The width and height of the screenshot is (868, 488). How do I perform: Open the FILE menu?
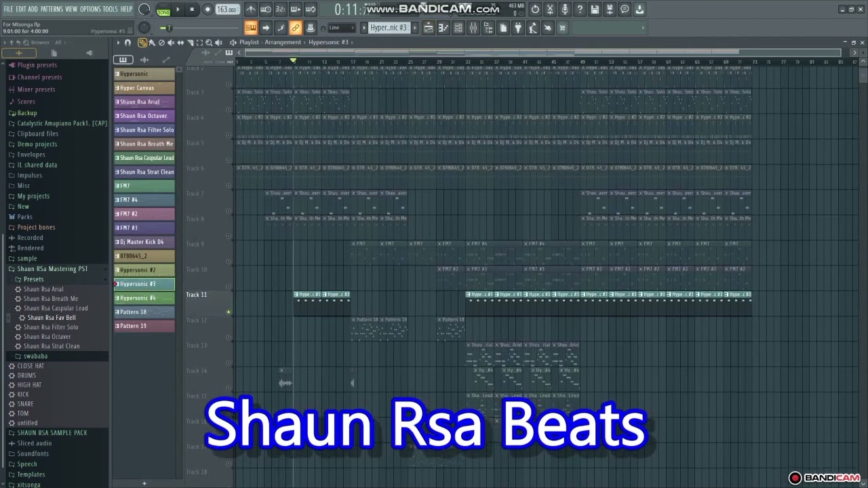tap(8, 9)
